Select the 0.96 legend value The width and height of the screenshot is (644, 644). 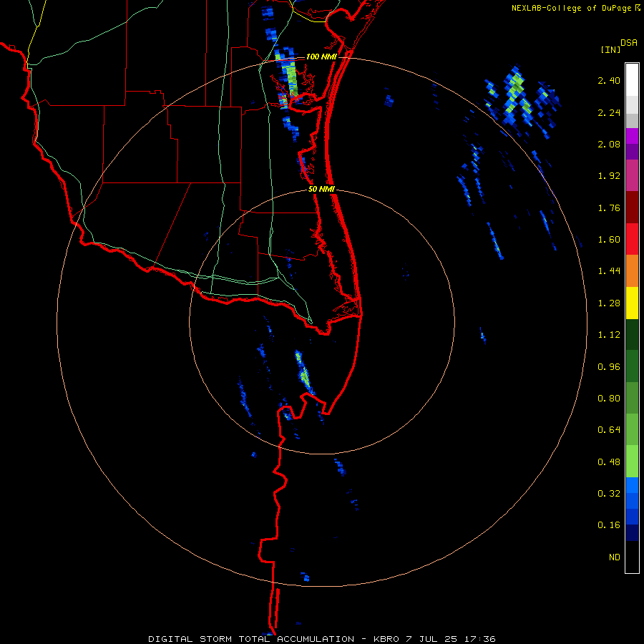coord(609,367)
